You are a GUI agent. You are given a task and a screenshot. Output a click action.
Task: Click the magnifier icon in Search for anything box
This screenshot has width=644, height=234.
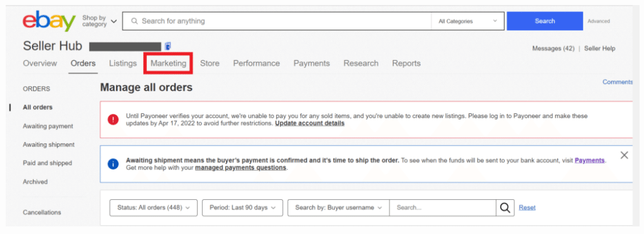tap(134, 21)
